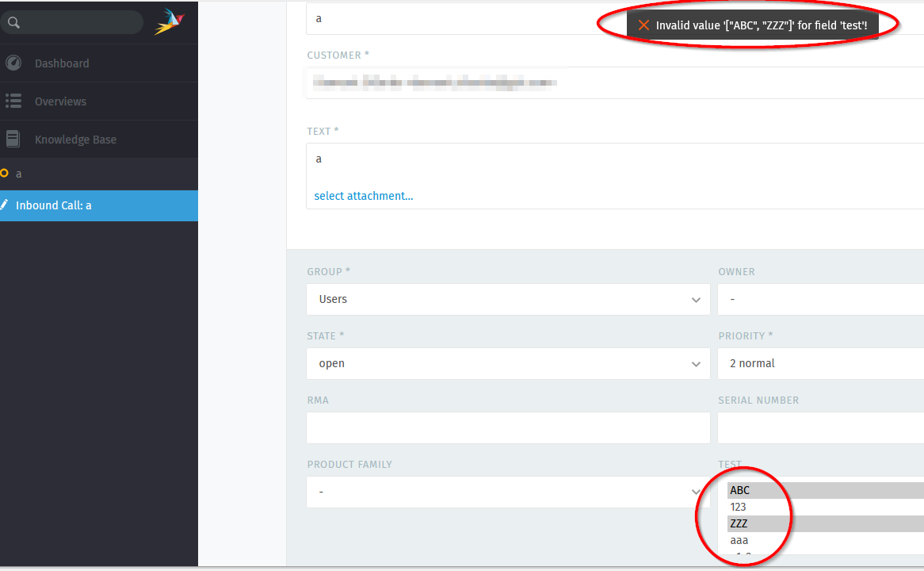The height and width of the screenshot is (571, 924).
Task: Open the Priority dropdown showing 2 normal
Action: coord(821,363)
